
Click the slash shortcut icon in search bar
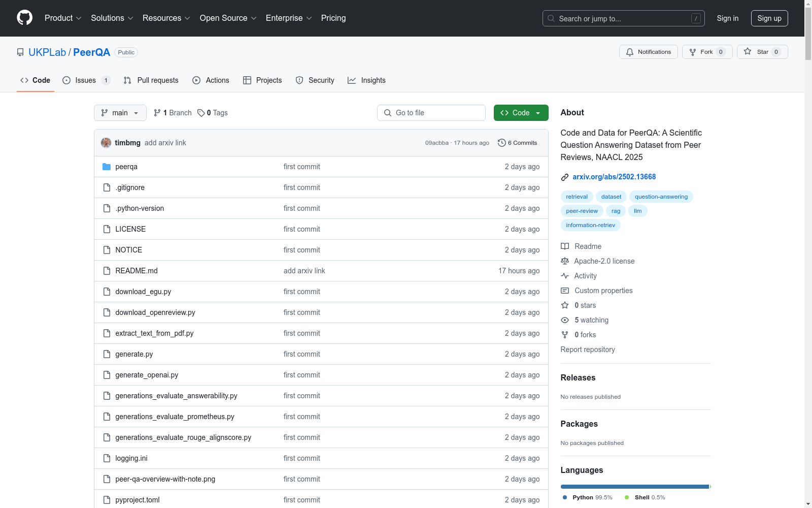pyautogui.click(x=696, y=18)
